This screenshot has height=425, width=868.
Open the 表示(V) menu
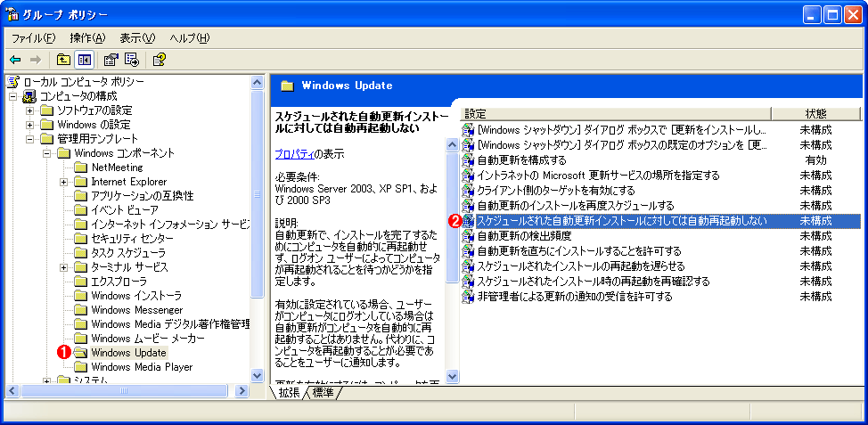137,38
